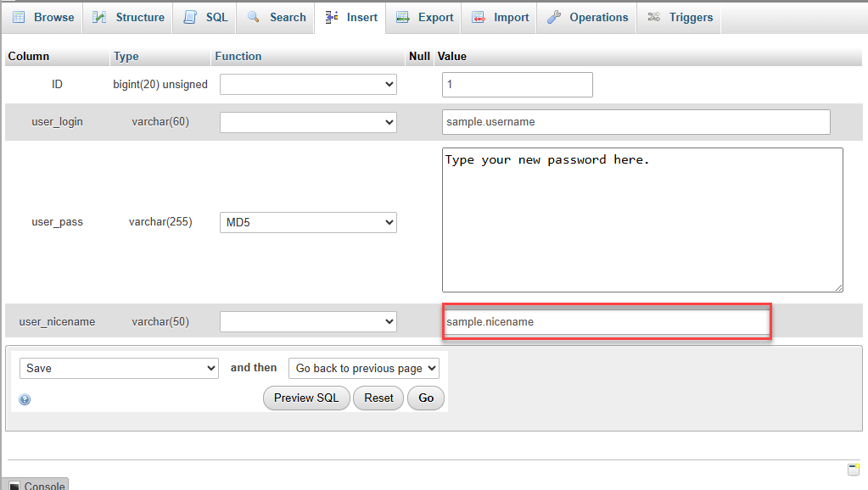The width and height of the screenshot is (868, 490).
Task: Click the open-in-new-window icon bottom right
Action: click(854, 468)
